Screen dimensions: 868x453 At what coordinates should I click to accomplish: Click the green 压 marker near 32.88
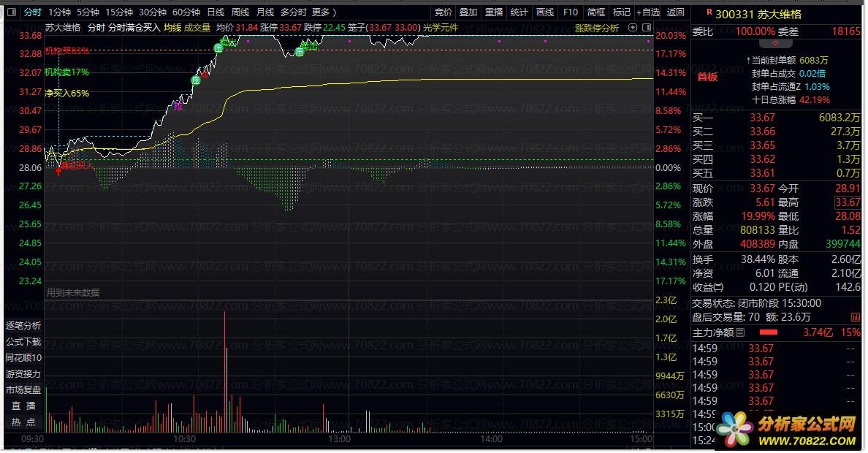pos(218,49)
